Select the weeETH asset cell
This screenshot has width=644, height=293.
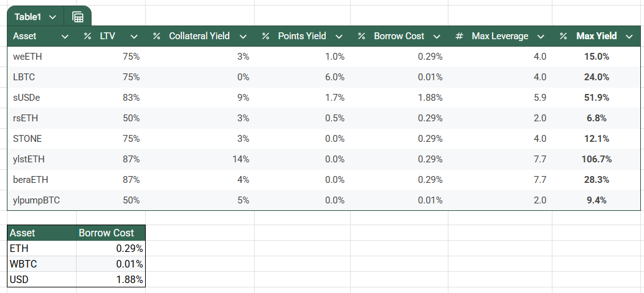pos(27,57)
